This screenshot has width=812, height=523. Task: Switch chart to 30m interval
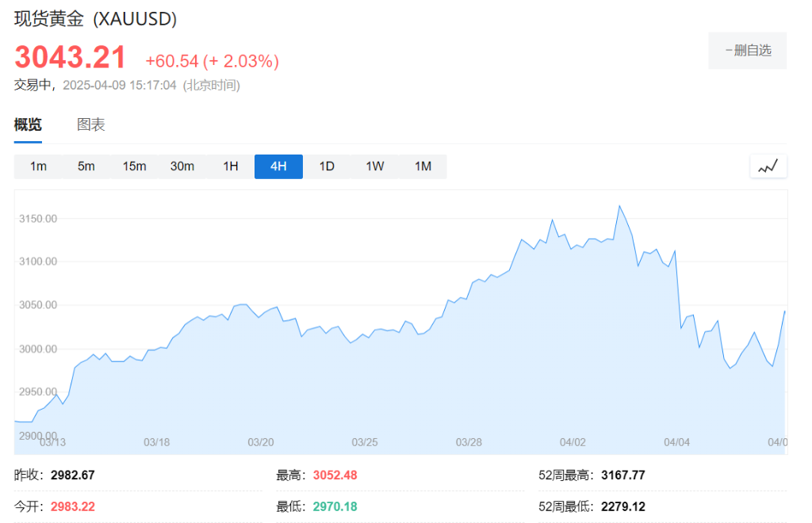182,166
